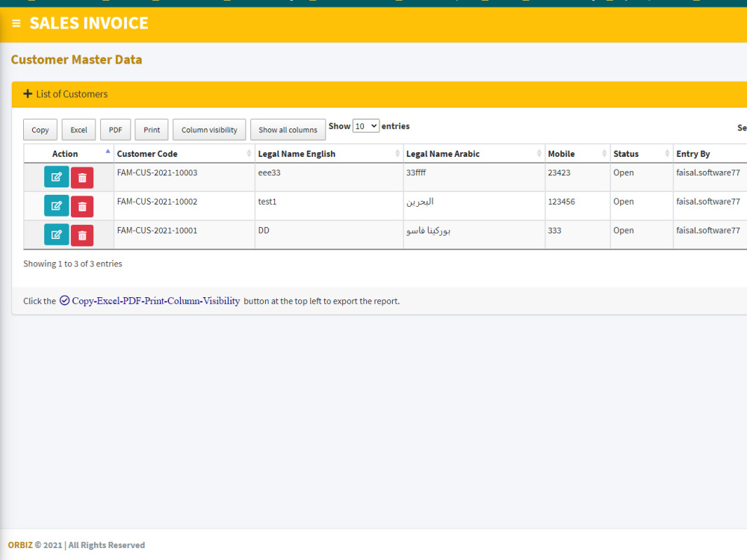Sort by the Action column

68,154
